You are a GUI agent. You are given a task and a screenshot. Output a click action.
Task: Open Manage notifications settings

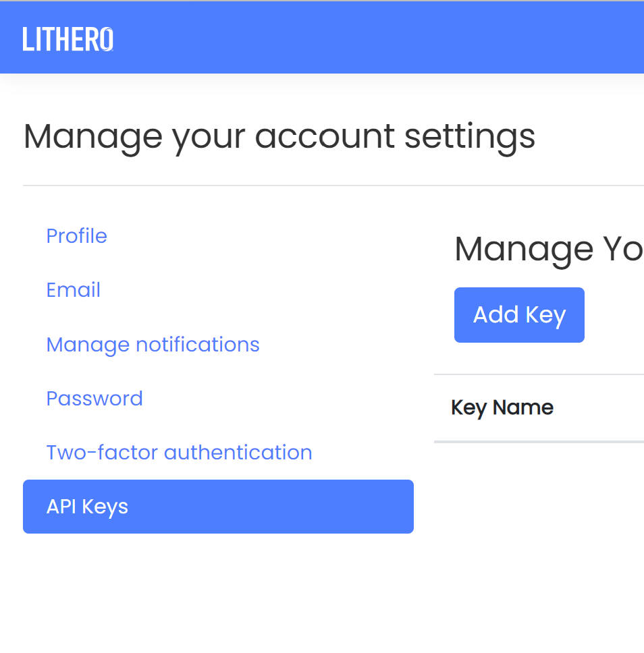click(x=153, y=345)
